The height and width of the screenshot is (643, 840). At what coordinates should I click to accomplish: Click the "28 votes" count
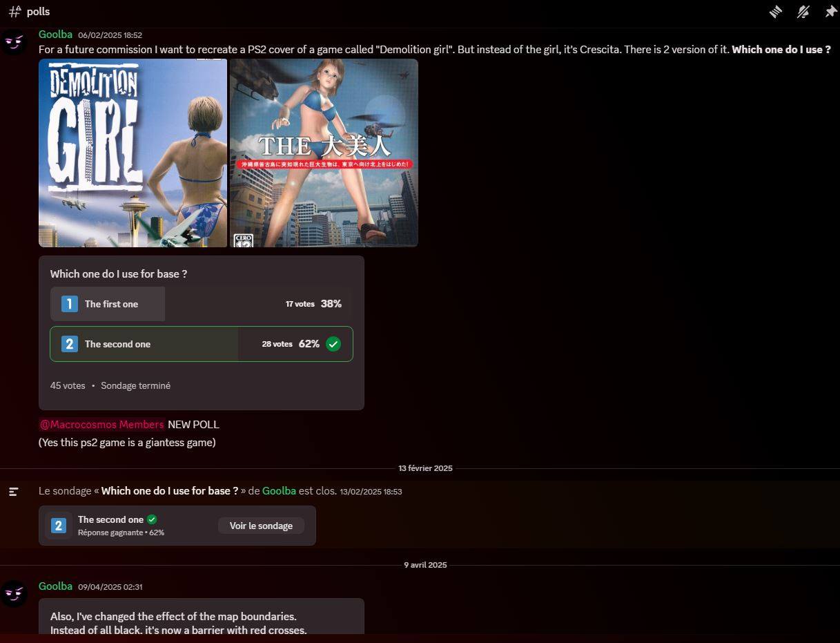[x=277, y=344]
